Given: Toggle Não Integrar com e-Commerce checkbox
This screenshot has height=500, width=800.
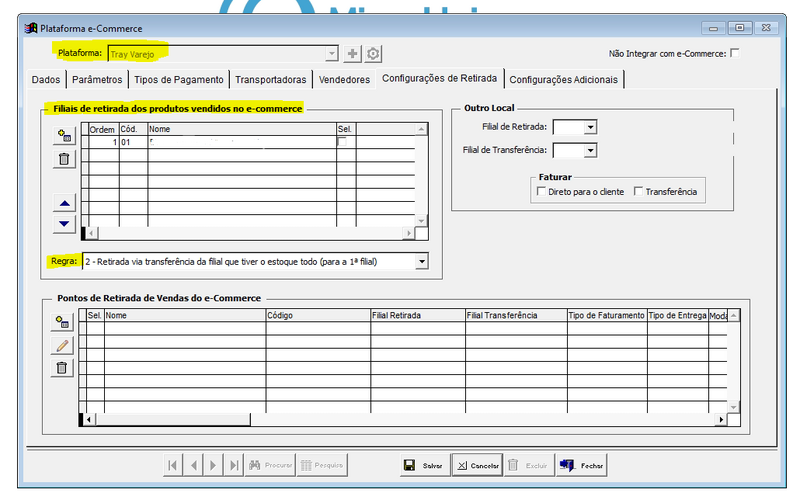Looking at the screenshot, I should click(x=735, y=53).
